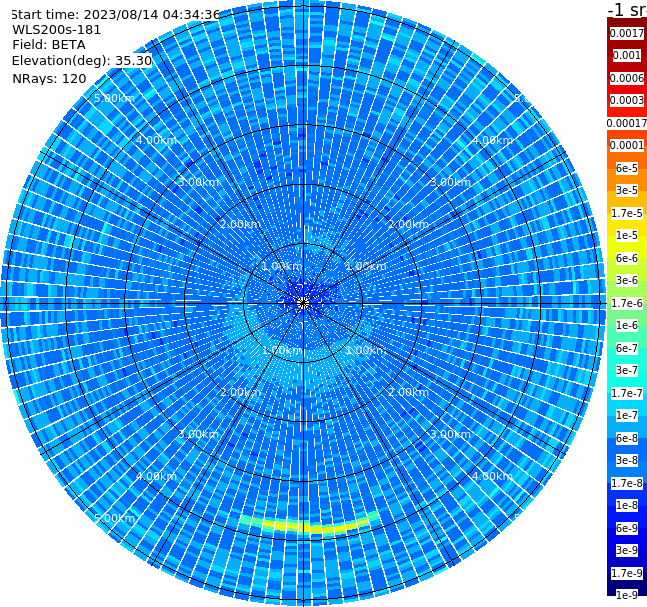Click the Field: BETA label
Viewport: 647px width, 607px height.
point(49,45)
